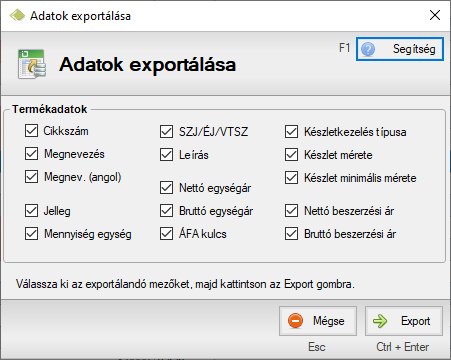This screenshot has height=360, width=451.
Task: Uncheck the Bruttó beszerzési ár checkbox
Action: click(291, 234)
